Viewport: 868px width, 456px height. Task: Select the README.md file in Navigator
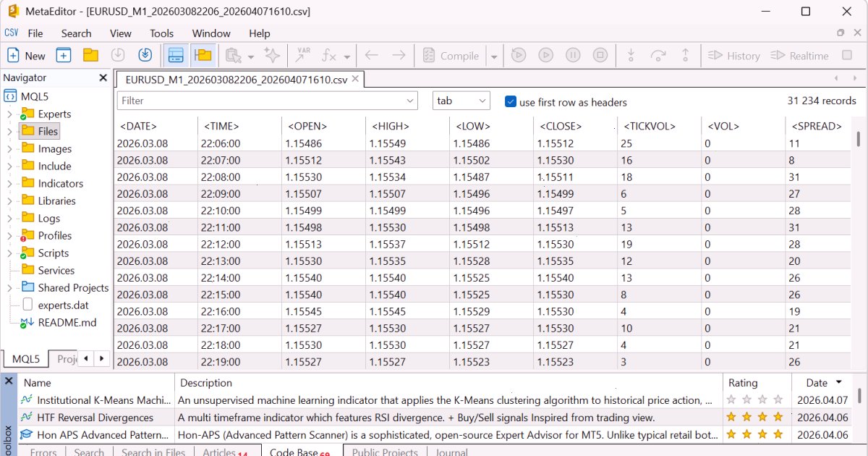[67, 323]
